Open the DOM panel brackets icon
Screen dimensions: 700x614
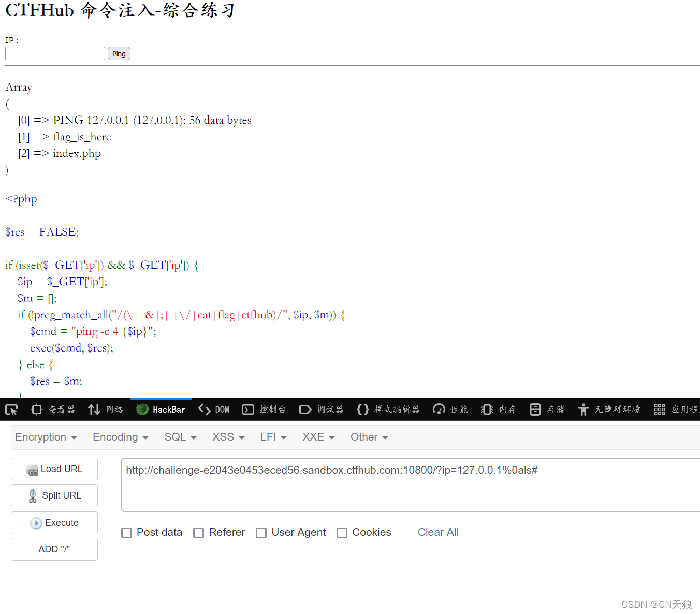click(205, 410)
